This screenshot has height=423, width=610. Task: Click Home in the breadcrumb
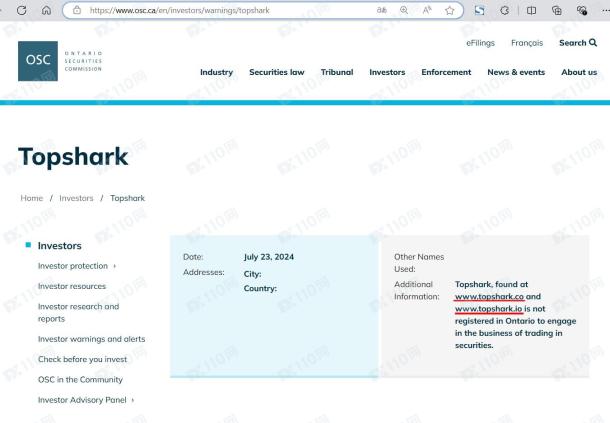(x=32, y=198)
